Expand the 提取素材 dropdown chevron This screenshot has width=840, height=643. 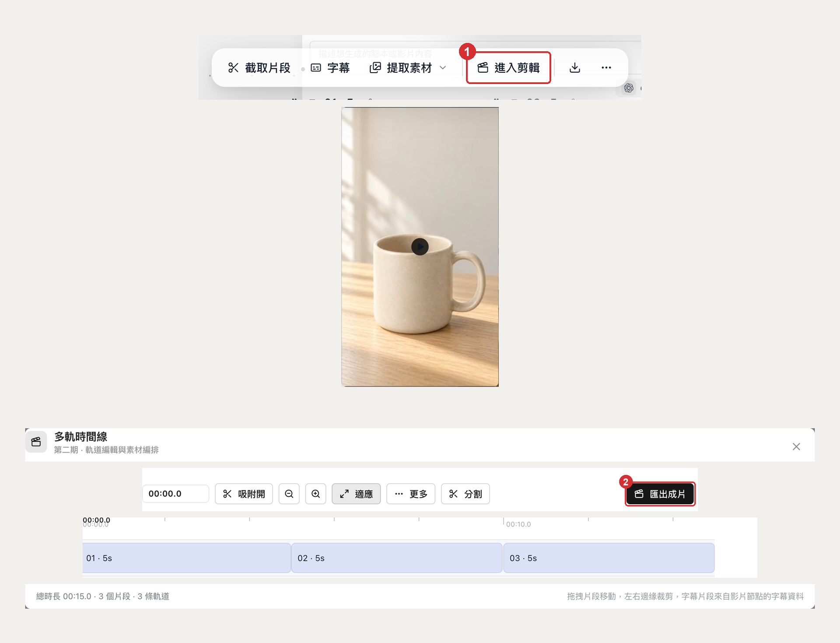tap(443, 68)
